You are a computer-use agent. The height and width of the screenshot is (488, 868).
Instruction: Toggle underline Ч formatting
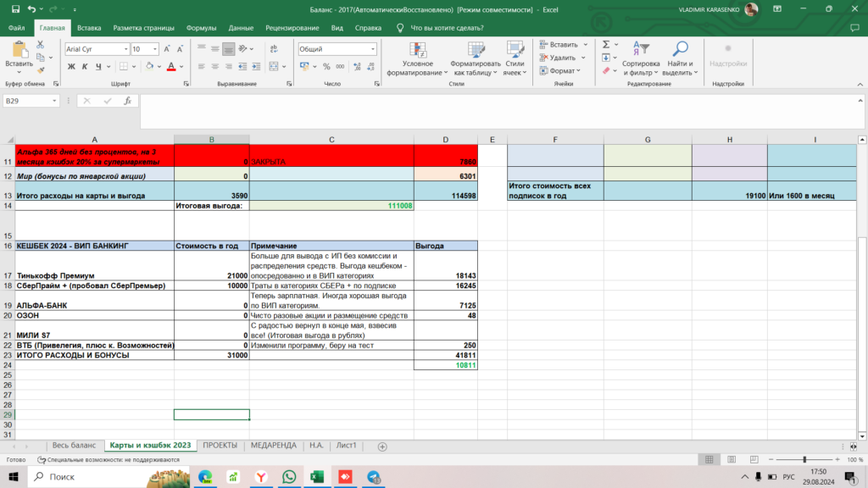click(x=98, y=66)
